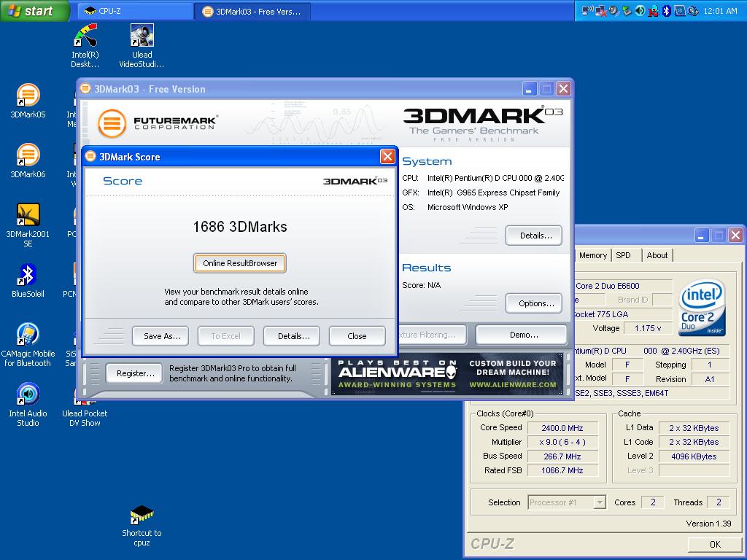
Task: Click the Score: N/A results text
Action: click(422, 285)
